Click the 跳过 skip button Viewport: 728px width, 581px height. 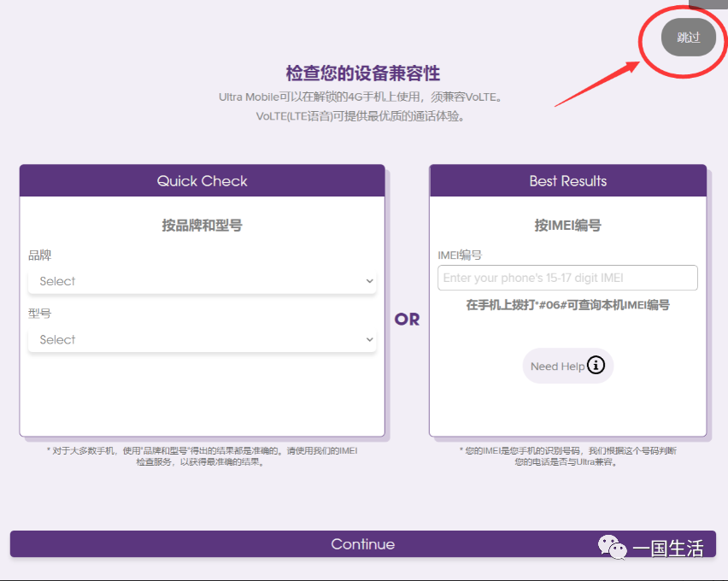[x=688, y=37]
